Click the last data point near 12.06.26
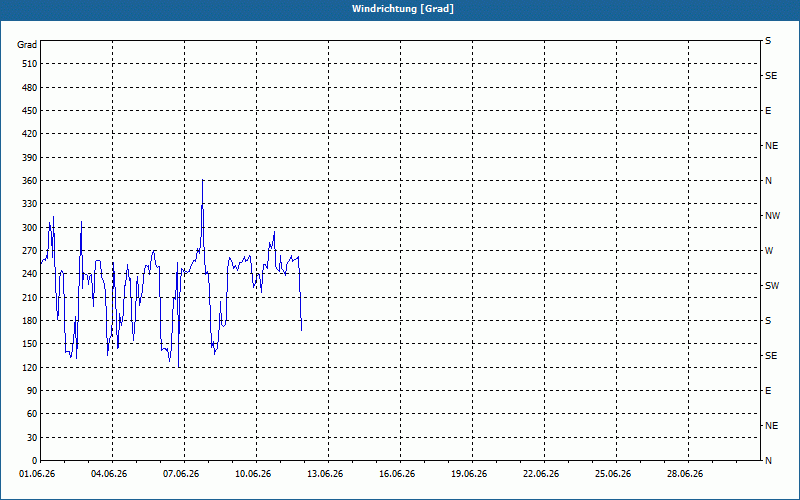This screenshot has height=500, width=800. pos(302,330)
